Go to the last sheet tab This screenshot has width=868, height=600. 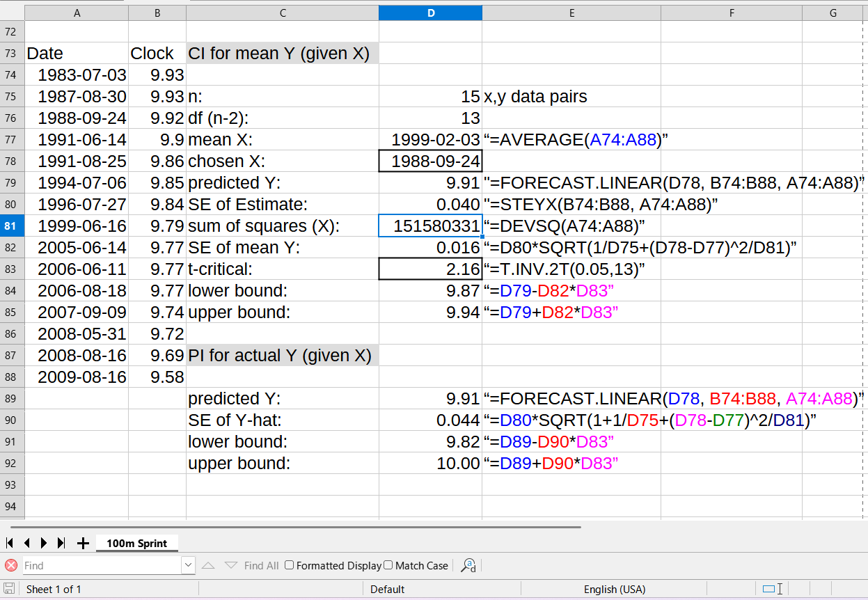point(61,543)
